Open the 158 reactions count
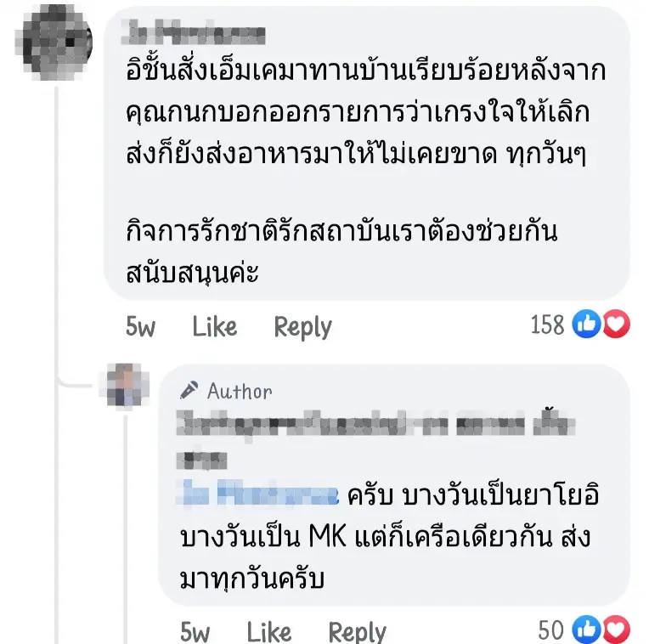This screenshot has height=644, width=649. click(547, 325)
